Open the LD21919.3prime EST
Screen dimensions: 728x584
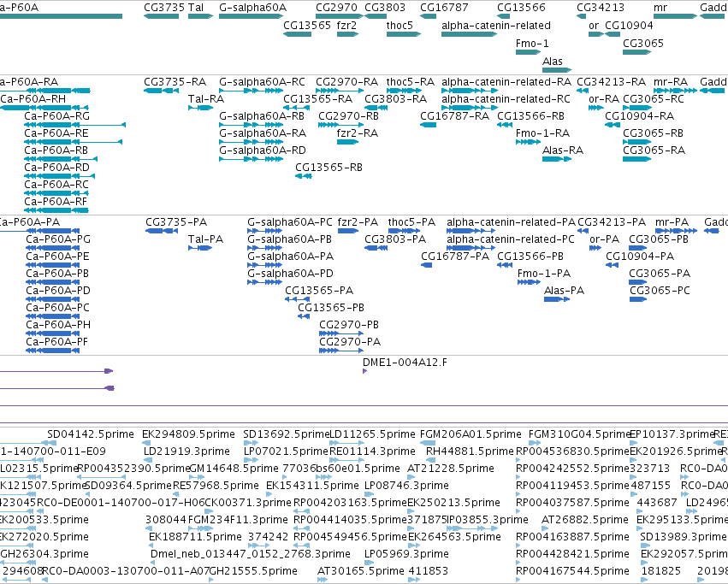148,461
